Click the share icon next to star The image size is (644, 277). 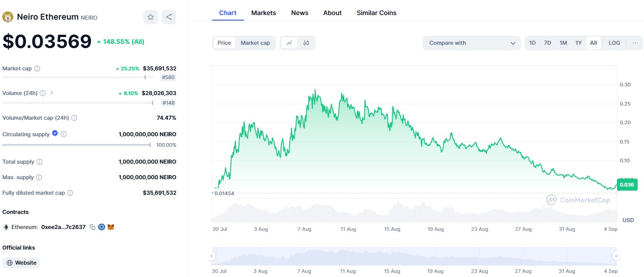click(x=169, y=17)
